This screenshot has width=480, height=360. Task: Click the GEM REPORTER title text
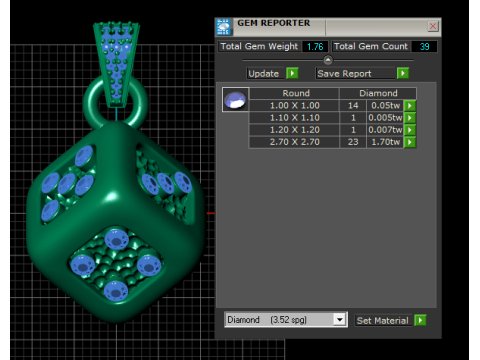(x=274, y=23)
